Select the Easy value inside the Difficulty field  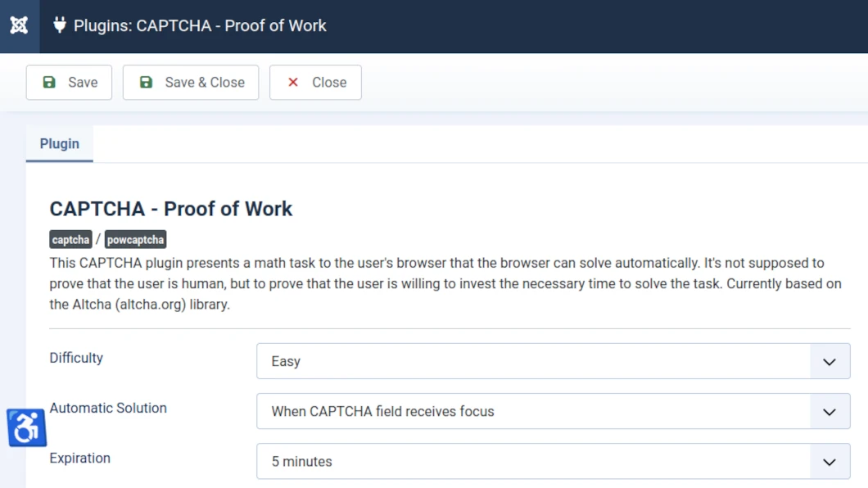(x=286, y=361)
